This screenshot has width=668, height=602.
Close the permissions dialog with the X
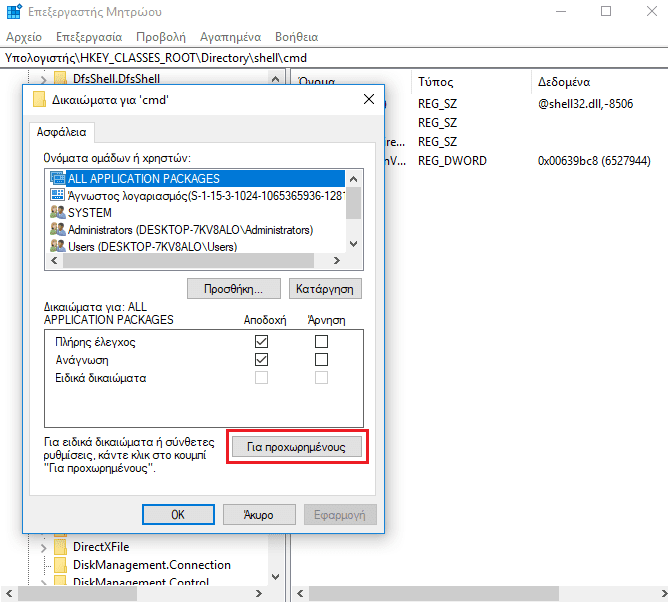tap(369, 99)
